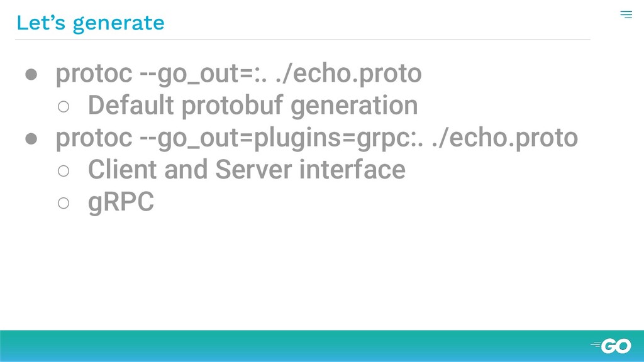
Task: Click the filled bullet before first protoc command
Action: tap(31, 74)
